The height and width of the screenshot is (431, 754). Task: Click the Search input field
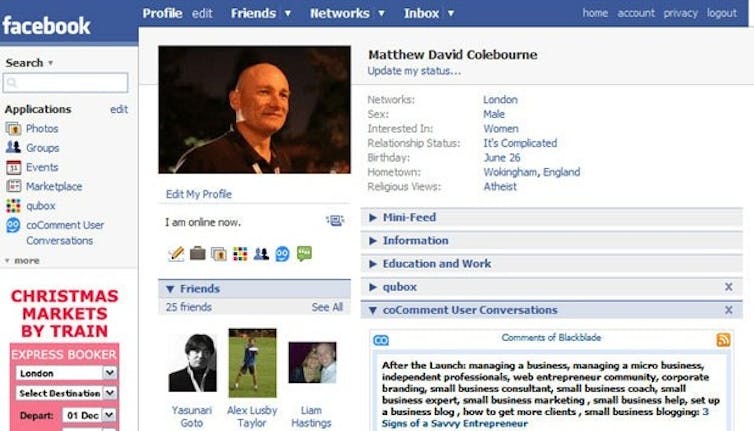[65, 83]
